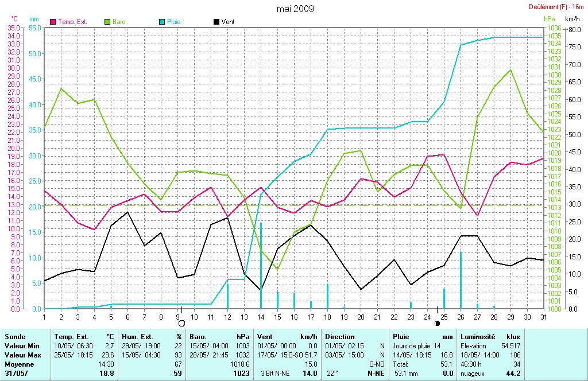This screenshot has height=381, width=588.
Task: Click the green Baro. legend swatch
Action: click(x=107, y=22)
